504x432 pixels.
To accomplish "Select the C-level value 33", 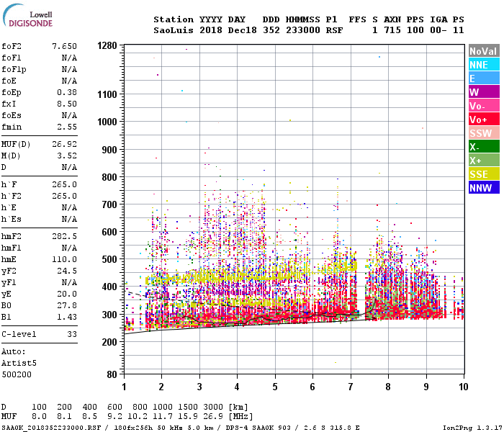I will pyautogui.click(x=72, y=334).
